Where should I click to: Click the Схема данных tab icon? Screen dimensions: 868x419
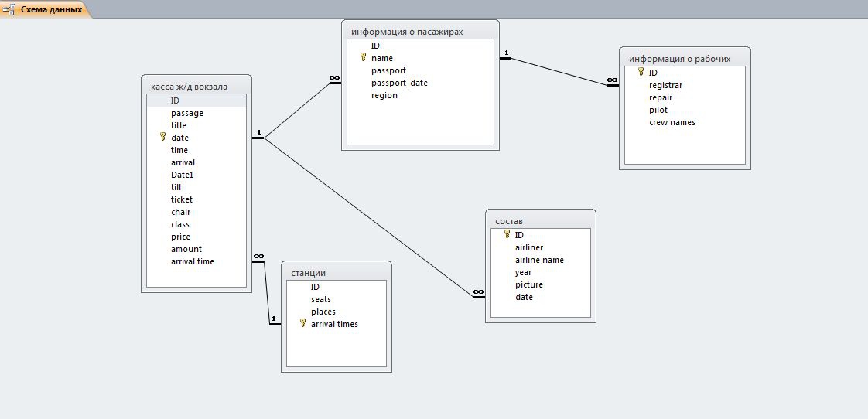pyautogui.click(x=9, y=9)
